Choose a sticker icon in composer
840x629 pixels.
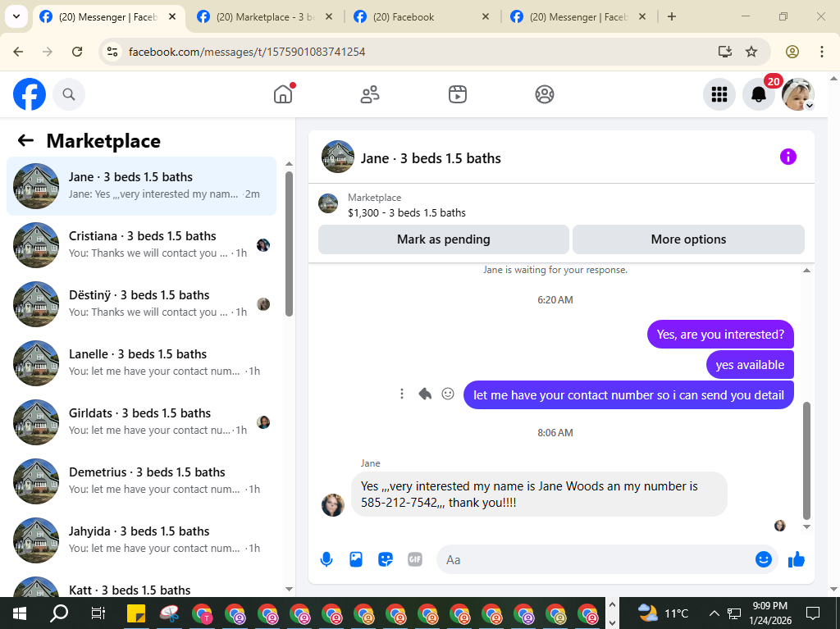pos(386,559)
